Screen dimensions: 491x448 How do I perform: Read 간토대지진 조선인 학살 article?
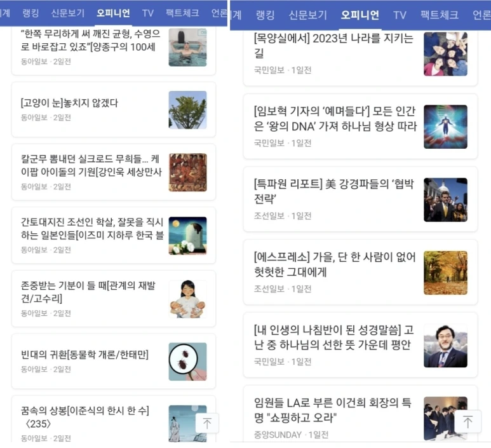[113, 235]
